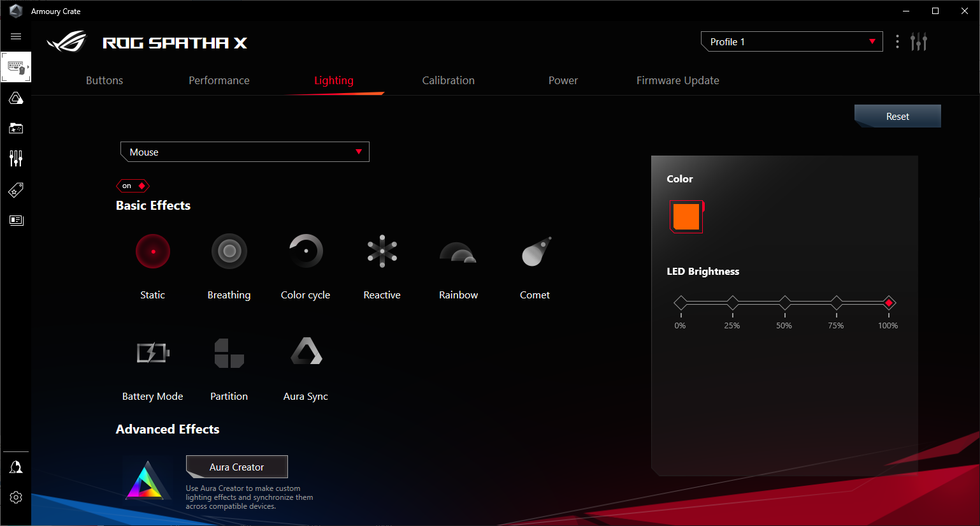This screenshot has height=526, width=980.
Task: Open Settings gear in the sidebar
Action: click(16, 497)
